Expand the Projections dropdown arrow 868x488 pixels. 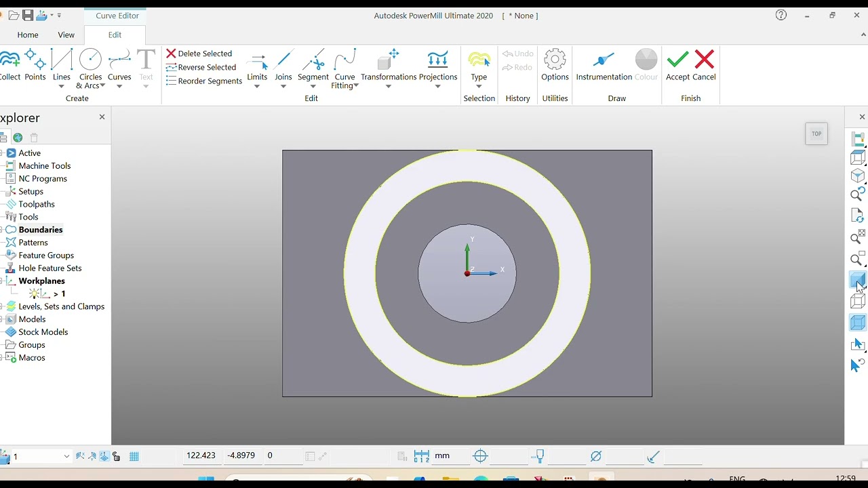coord(438,87)
